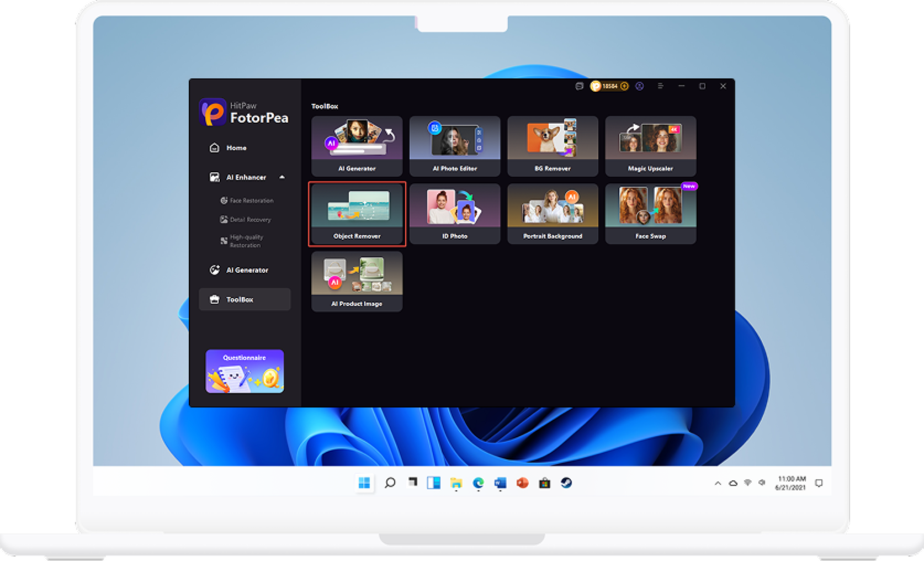This screenshot has height=561, width=924.
Task: Click the feedback message icon in title bar
Action: pyautogui.click(x=579, y=86)
